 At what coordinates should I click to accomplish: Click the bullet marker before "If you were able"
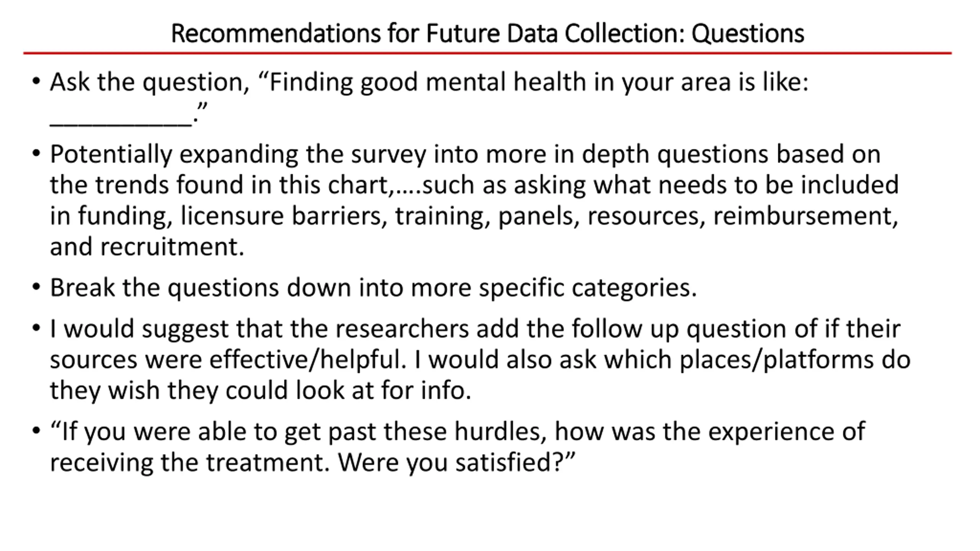(36, 431)
